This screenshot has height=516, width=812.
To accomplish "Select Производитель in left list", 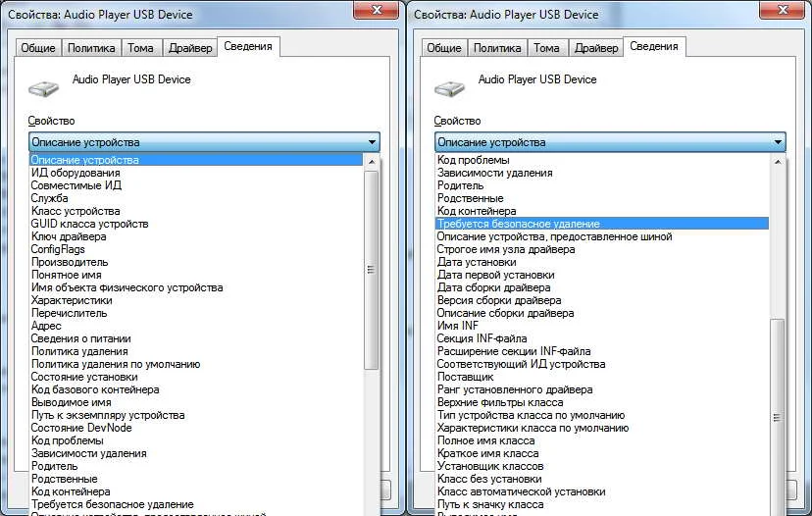I will [x=196, y=262].
